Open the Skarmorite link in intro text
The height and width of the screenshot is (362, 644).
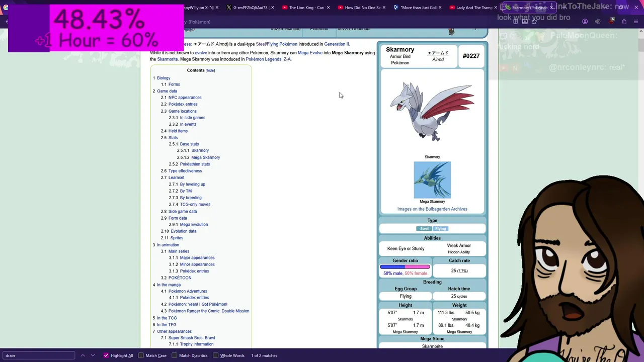point(168,59)
